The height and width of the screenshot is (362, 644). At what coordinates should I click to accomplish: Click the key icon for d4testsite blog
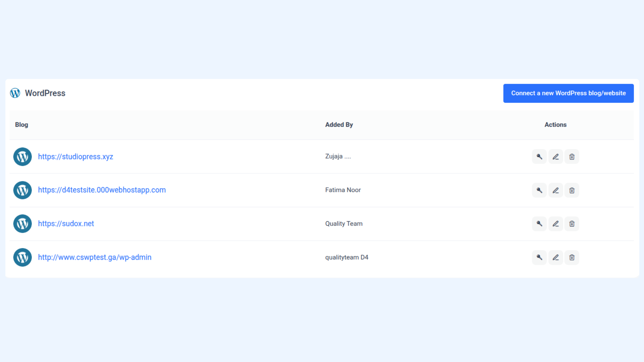point(539,190)
